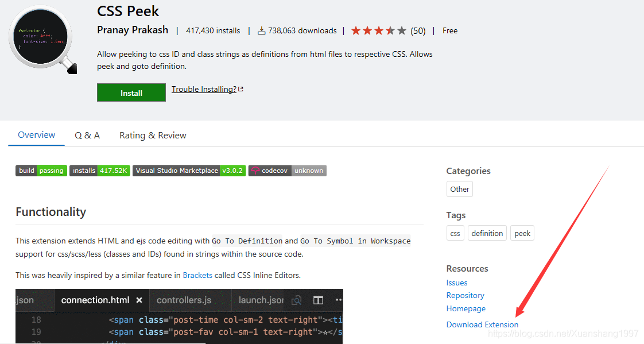
Task: Click the peek tag
Action: tap(522, 233)
